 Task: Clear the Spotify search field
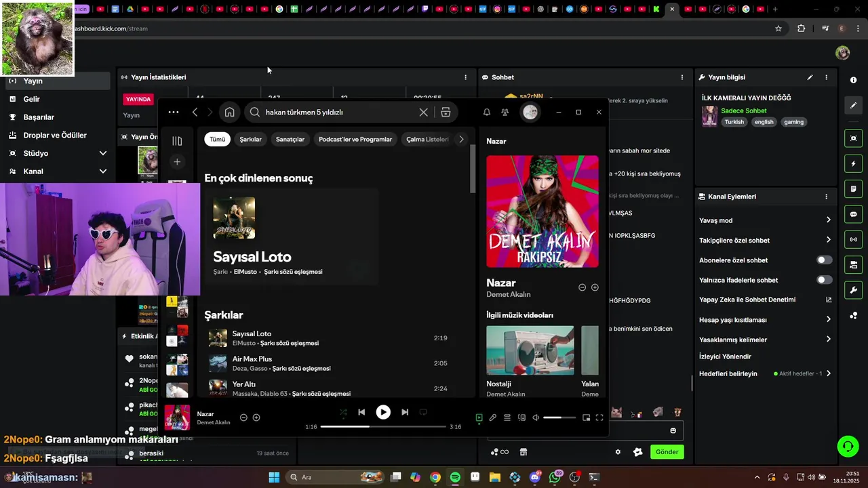coord(424,113)
